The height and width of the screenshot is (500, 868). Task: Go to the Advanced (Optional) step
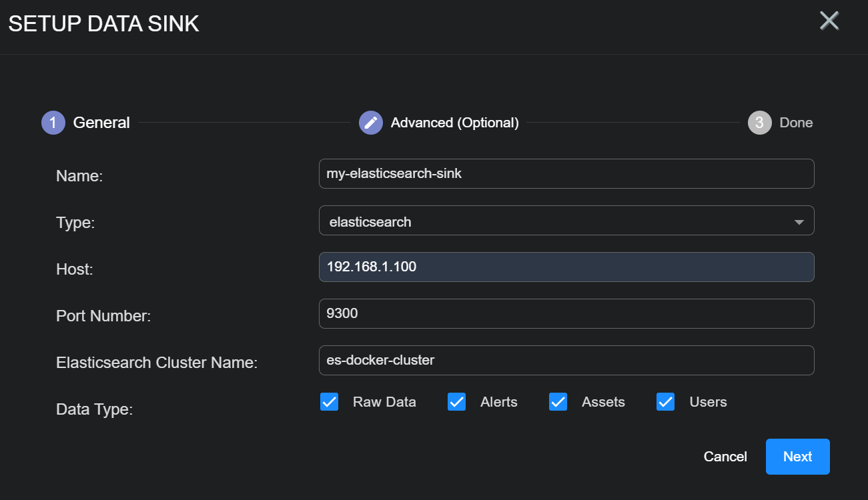(x=454, y=123)
